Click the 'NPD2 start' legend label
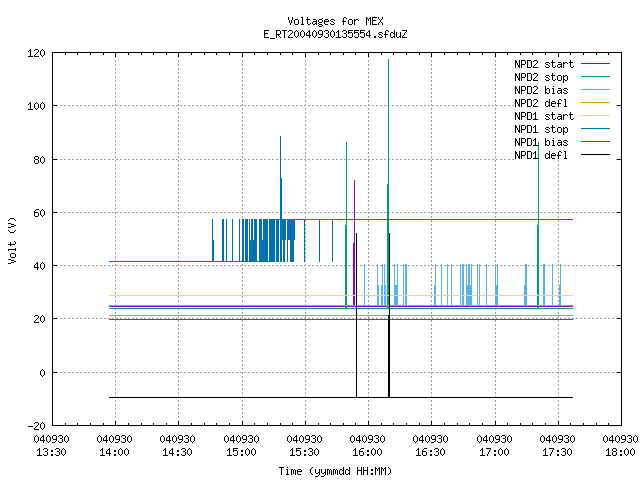Viewport: 640px width, 480px height. tap(544, 64)
